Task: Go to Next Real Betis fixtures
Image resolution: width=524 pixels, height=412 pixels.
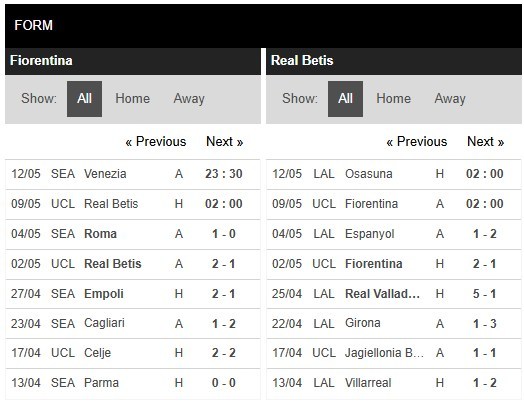Action: pos(486,142)
